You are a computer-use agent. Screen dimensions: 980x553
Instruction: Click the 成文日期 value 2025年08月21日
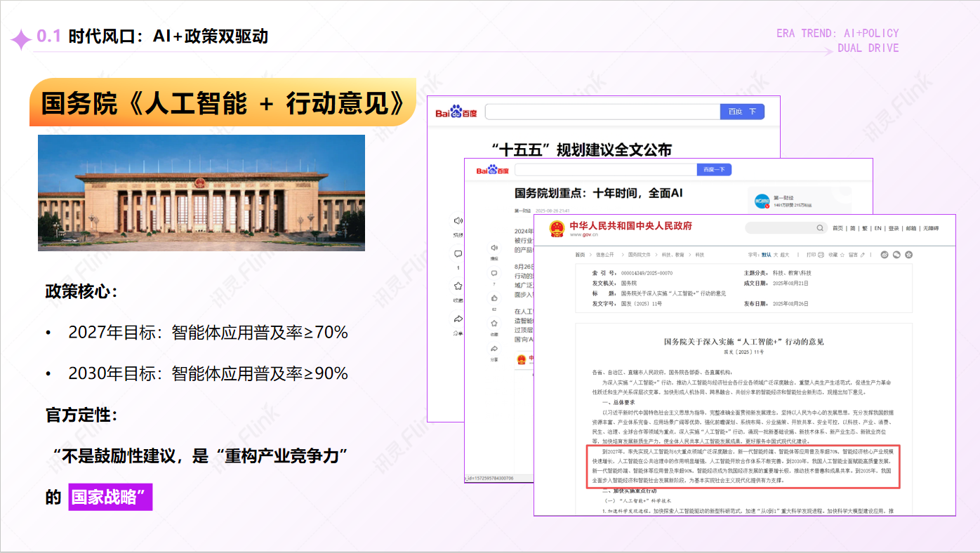[x=790, y=284]
